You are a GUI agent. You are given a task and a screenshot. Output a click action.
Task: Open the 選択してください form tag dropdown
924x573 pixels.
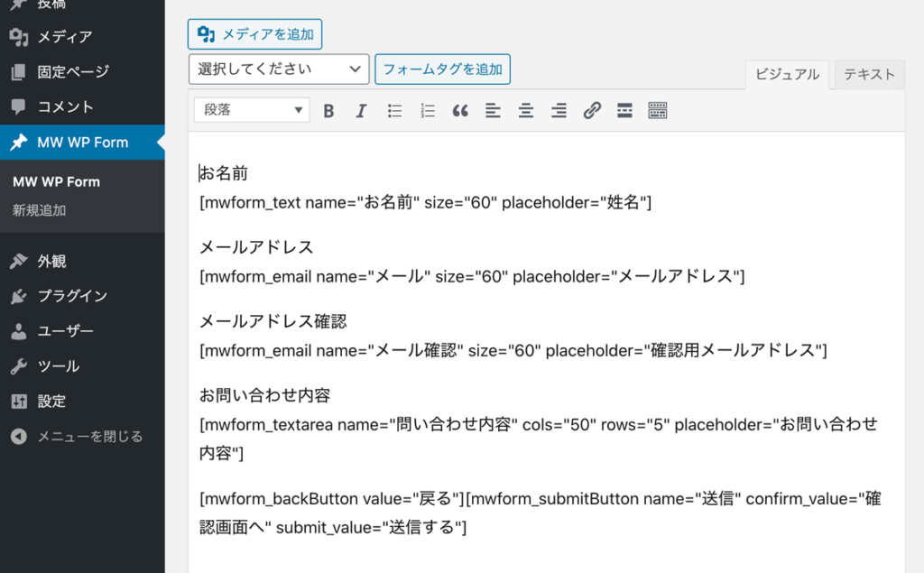click(x=279, y=69)
